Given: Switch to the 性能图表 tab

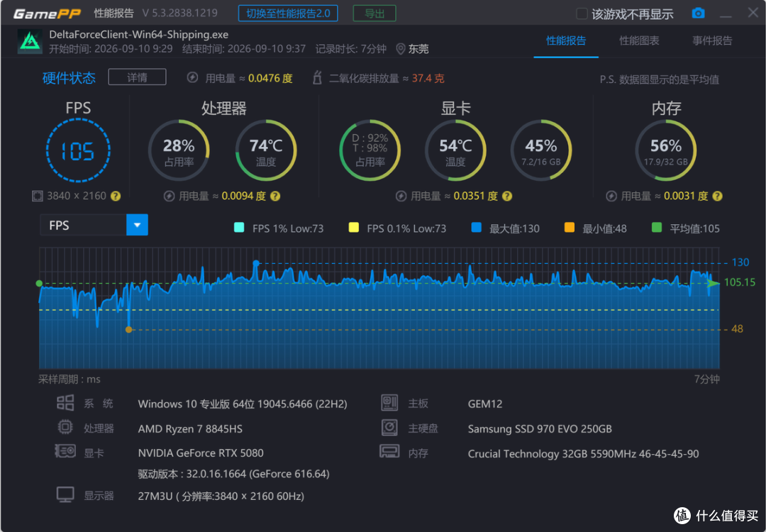Looking at the screenshot, I should click(x=639, y=40).
